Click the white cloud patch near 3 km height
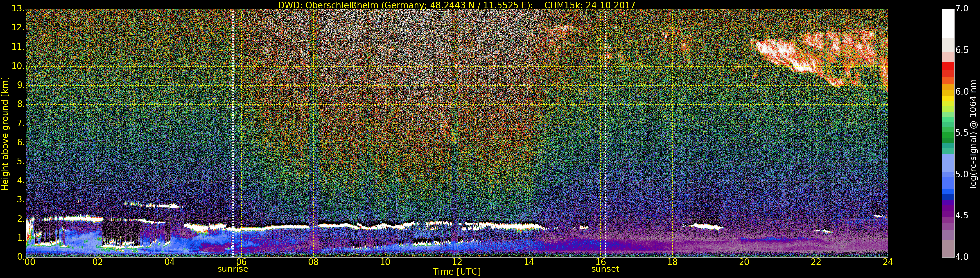Screen dimensions: 980x278 coord(167,206)
